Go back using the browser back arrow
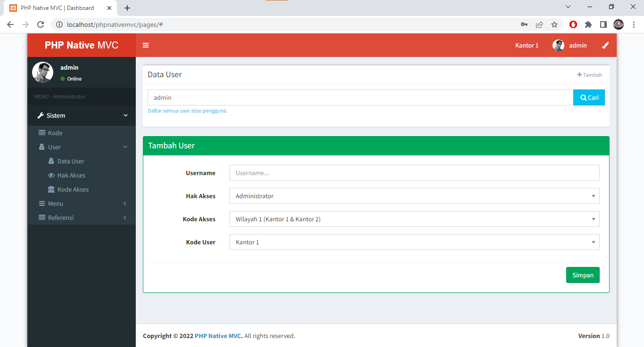This screenshot has height=347, width=644. pos(10,24)
